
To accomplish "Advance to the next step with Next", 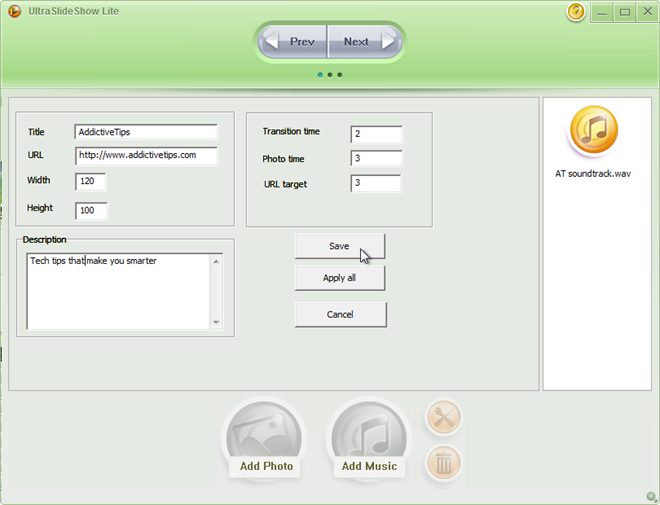I will [x=364, y=42].
